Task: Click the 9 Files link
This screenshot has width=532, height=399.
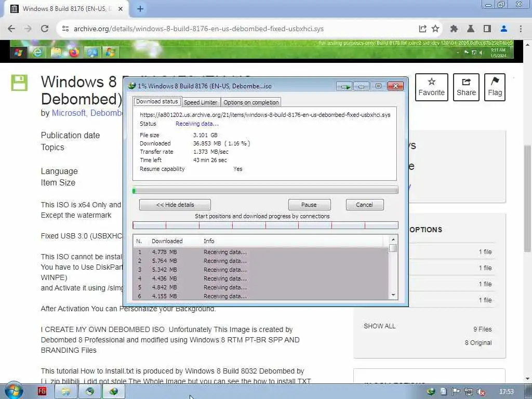Action: tap(483, 329)
